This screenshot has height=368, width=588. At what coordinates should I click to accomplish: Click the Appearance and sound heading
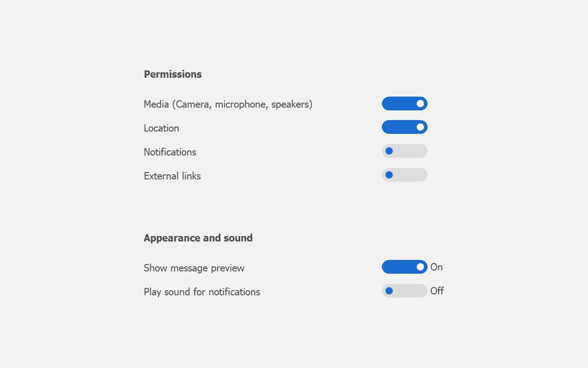(x=198, y=238)
